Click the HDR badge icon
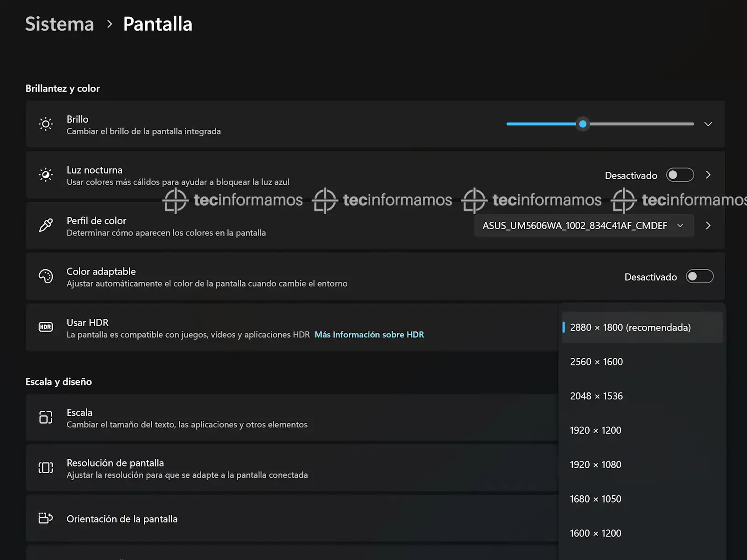This screenshot has width=747, height=560. pos(46,327)
